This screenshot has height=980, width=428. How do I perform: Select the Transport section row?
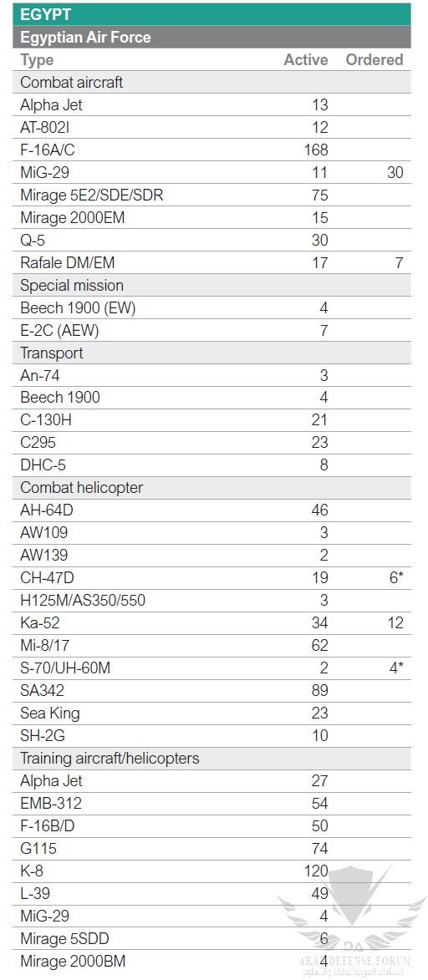[x=211, y=353]
